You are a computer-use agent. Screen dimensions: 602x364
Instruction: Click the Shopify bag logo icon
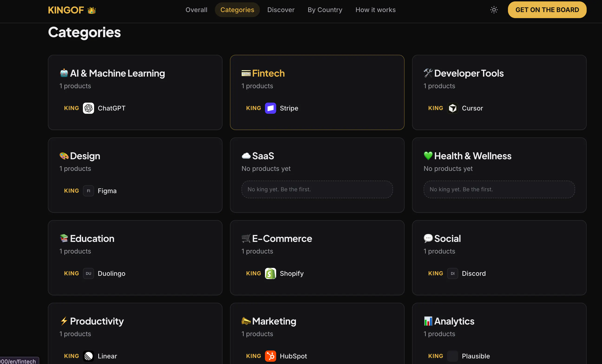point(271,273)
